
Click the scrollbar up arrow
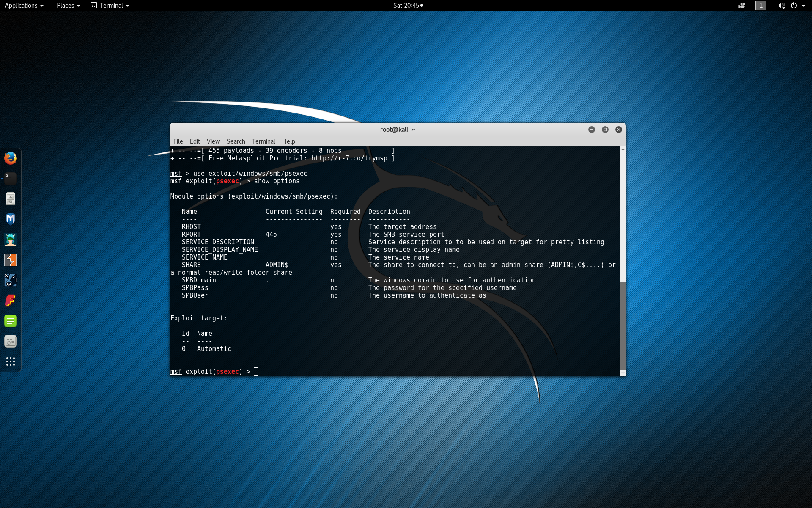click(x=623, y=149)
